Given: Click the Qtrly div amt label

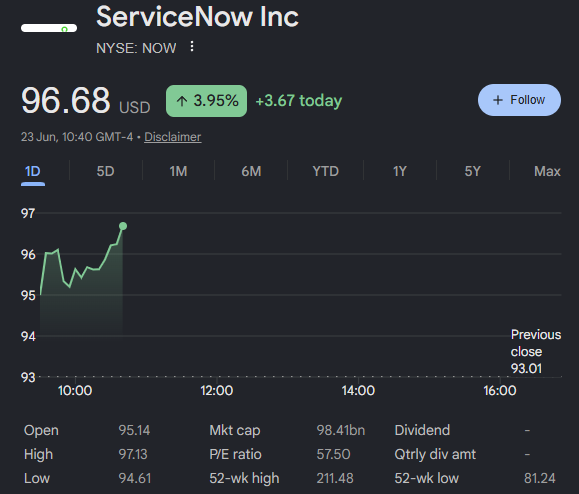Looking at the screenshot, I should pyautogui.click(x=435, y=454).
